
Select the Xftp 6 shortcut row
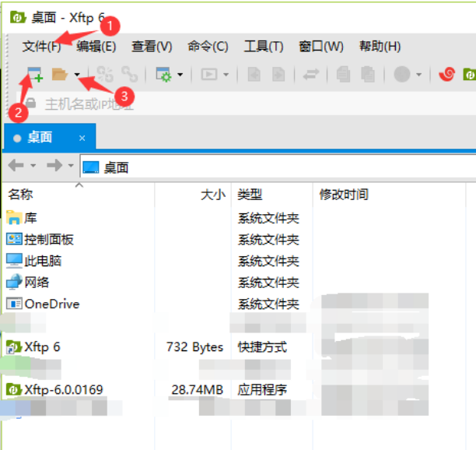234,346
